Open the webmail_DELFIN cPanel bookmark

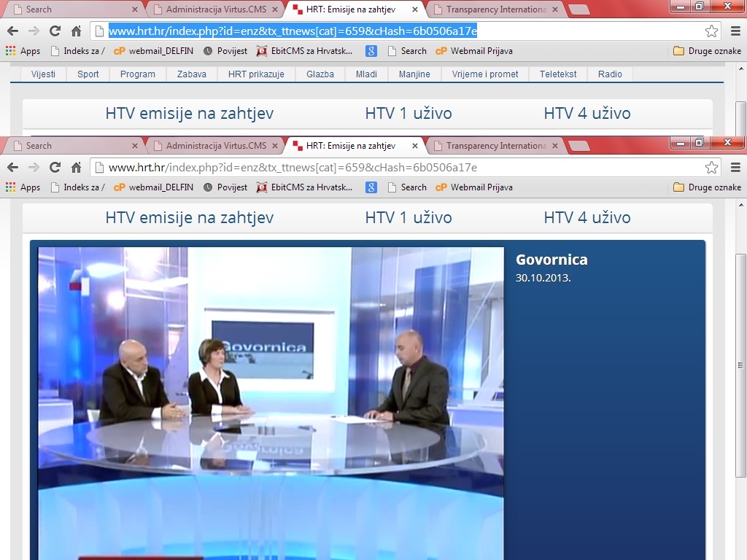[155, 187]
